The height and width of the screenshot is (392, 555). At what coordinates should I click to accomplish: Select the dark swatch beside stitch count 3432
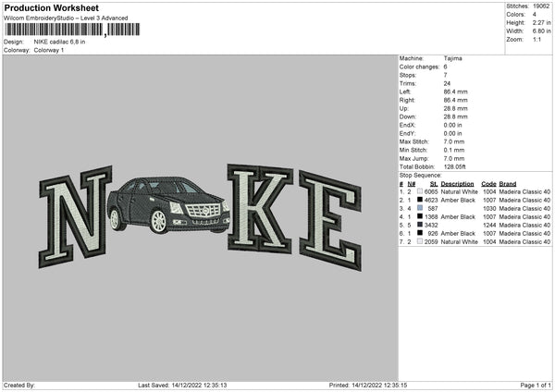tap(419, 225)
